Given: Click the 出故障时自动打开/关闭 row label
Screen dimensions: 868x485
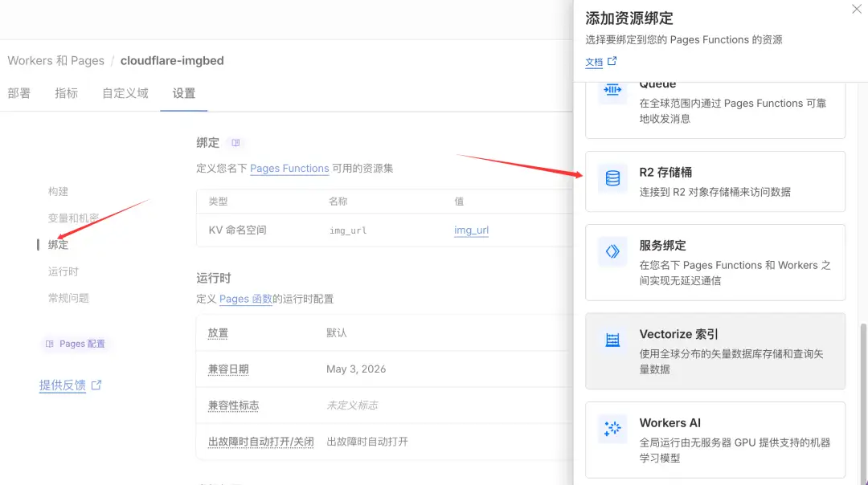Looking at the screenshot, I should pyautogui.click(x=260, y=442).
